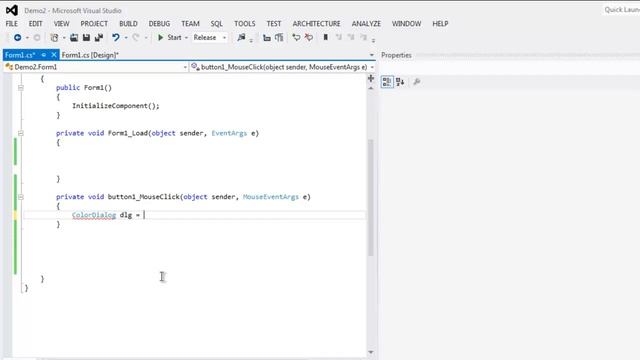Open the TEAM menu
The height and width of the screenshot is (360, 640).
(x=190, y=24)
